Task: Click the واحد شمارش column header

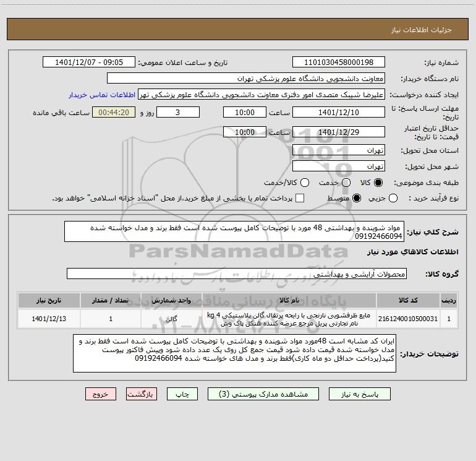Action: point(171,300)
